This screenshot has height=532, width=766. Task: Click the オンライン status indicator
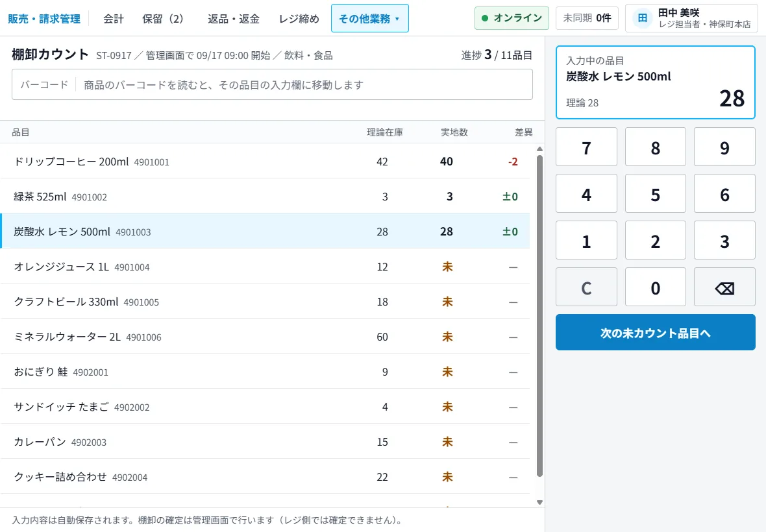[x=512, y=18]
